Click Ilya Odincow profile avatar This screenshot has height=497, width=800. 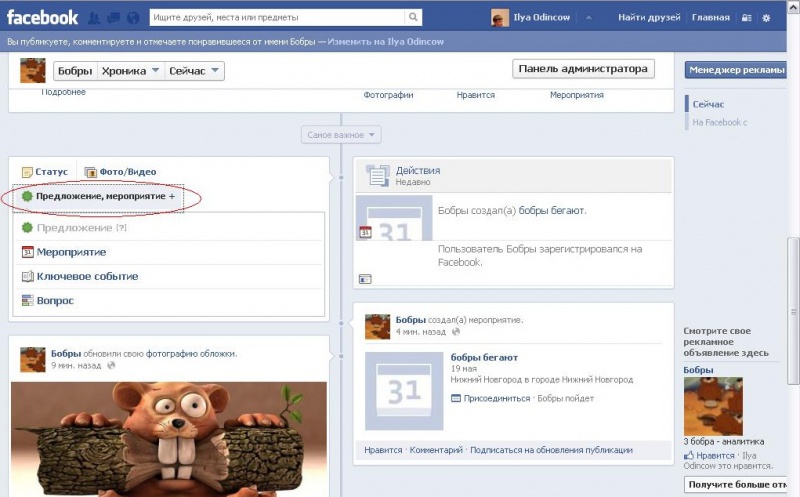500,18
